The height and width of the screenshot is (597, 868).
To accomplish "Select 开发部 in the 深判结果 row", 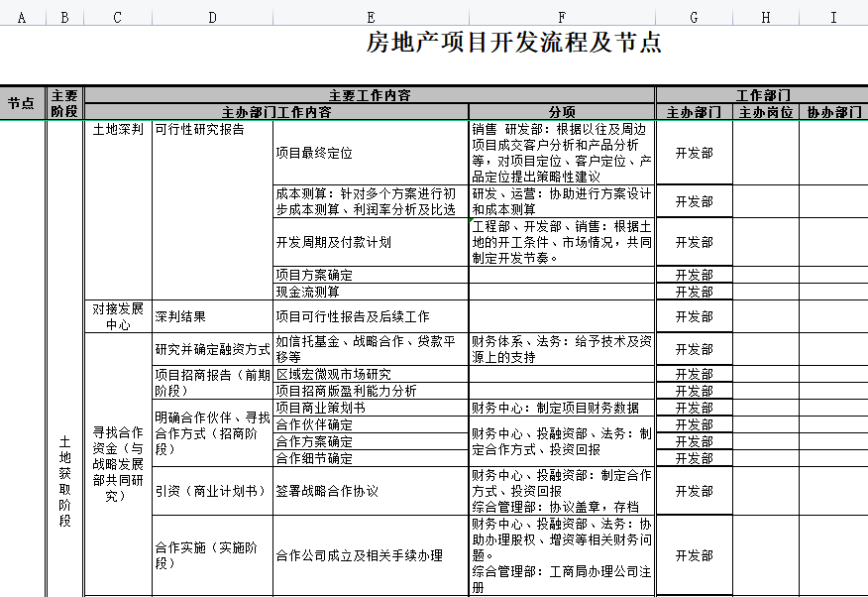I will [695, 316].
